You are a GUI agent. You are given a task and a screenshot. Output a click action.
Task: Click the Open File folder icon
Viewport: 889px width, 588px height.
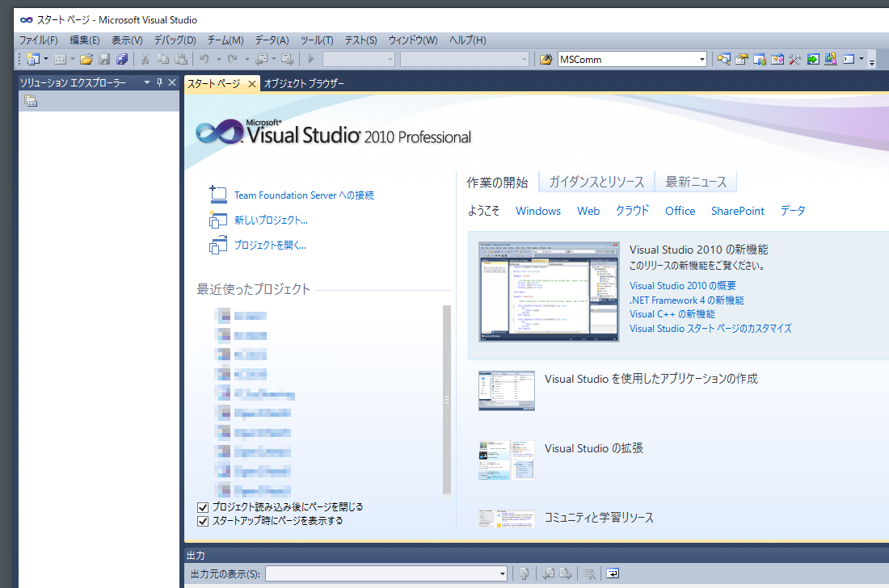86,59
